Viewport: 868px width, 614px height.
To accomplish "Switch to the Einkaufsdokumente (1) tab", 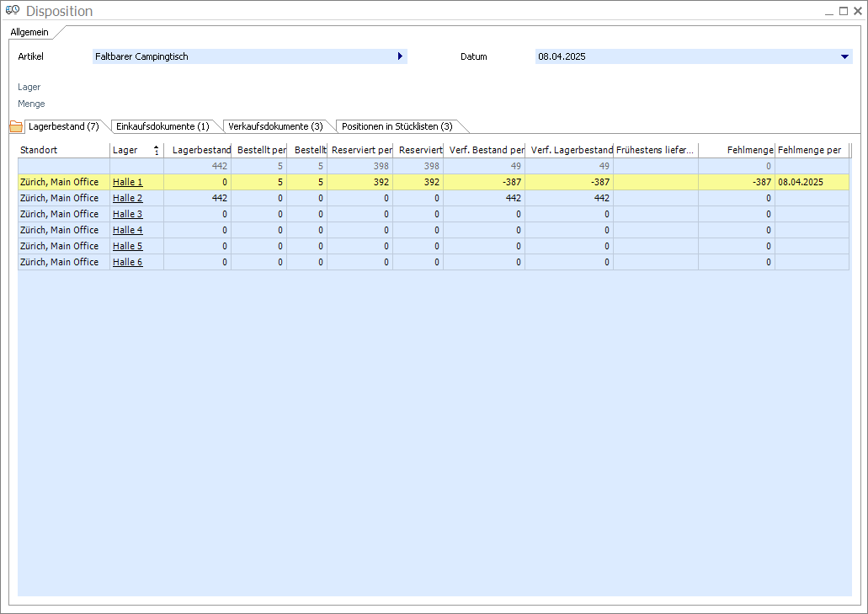I will tap(162, 126).
